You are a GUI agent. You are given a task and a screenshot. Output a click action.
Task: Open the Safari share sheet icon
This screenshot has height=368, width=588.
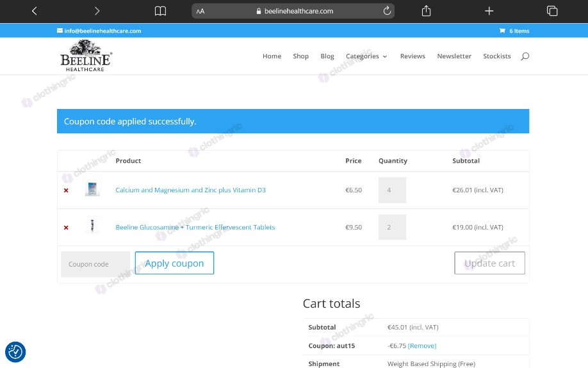click(426, 10)
